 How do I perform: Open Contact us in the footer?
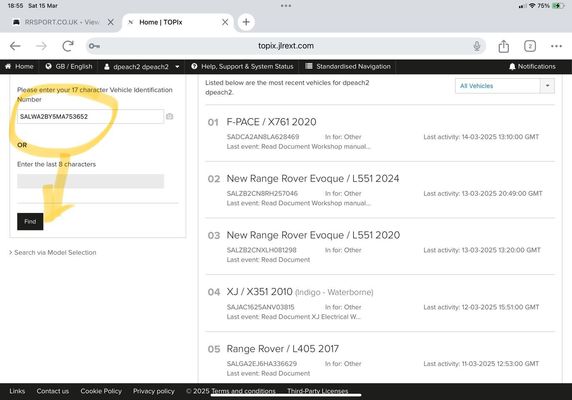point(53,391)
